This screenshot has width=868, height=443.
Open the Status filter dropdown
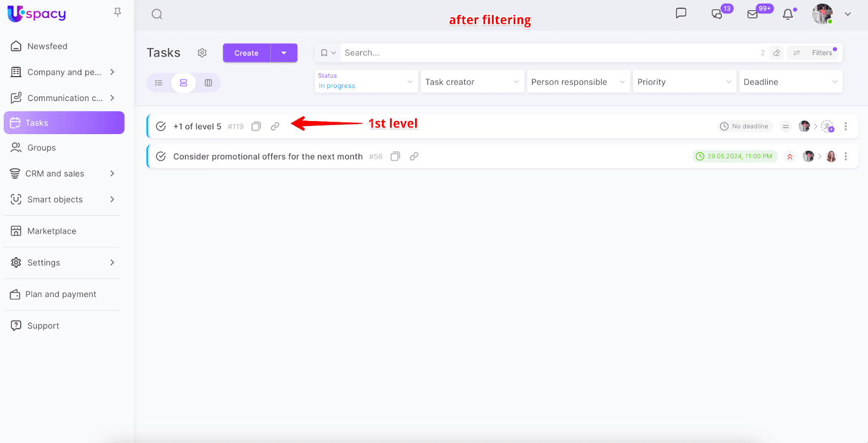(366, 81)
